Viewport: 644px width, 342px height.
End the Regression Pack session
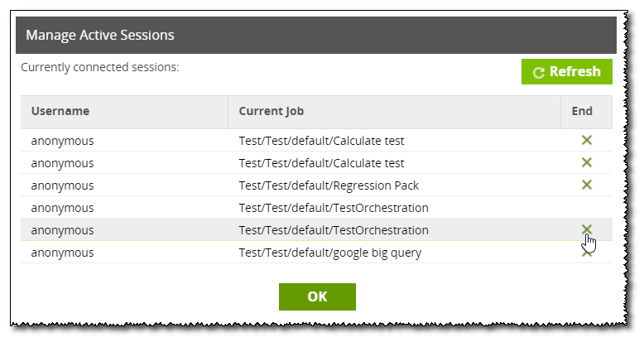tap(586, 185)
